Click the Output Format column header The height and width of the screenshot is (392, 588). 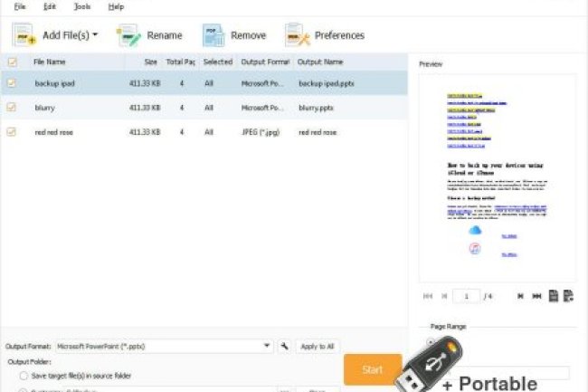click(x=265, y=62)
